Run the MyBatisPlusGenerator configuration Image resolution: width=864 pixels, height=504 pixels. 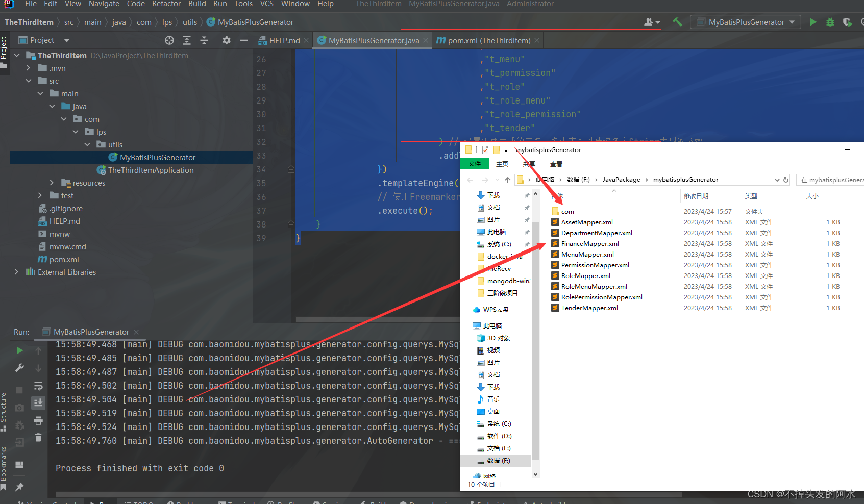[x=813, y=22]
